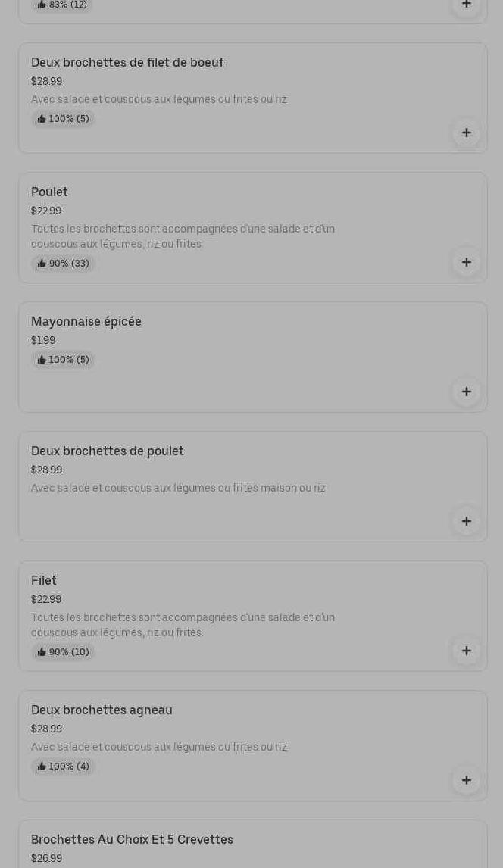Open Deux brochettes agneau details

pos(102,710)
